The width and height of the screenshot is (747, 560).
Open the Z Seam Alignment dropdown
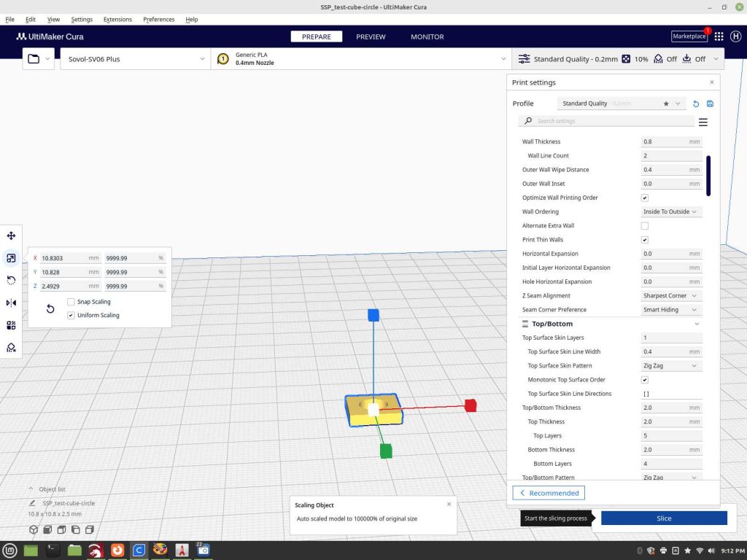pos(671,296)
